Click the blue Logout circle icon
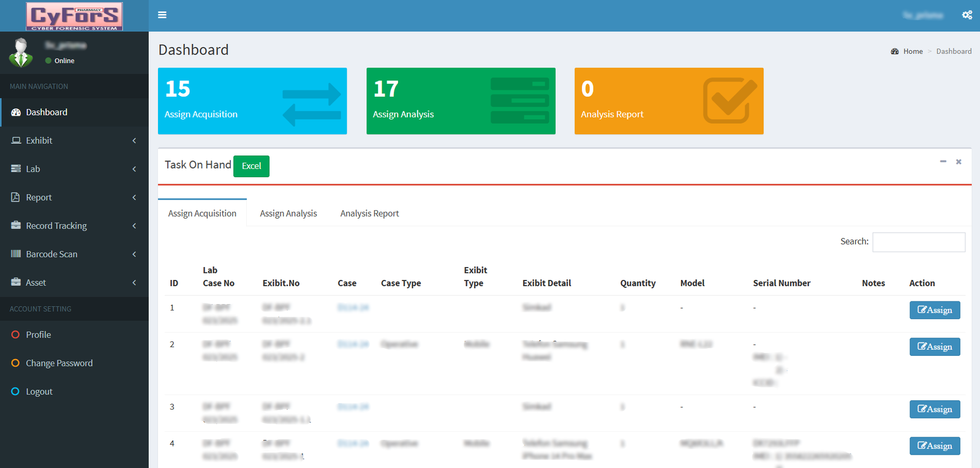Image resolution: width=980 pixels, height=468 pixels. pos(15,391)
